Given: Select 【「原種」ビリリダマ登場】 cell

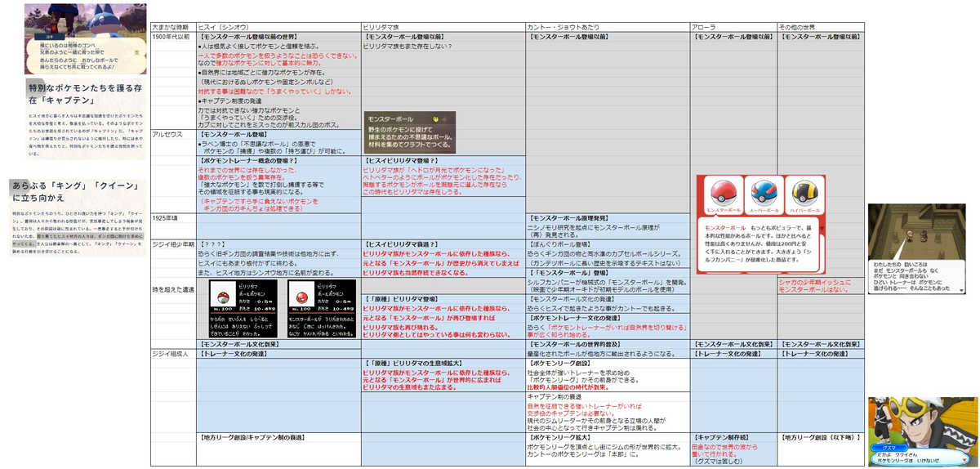Looking at the screenshot, I should [x=443, y=299].
